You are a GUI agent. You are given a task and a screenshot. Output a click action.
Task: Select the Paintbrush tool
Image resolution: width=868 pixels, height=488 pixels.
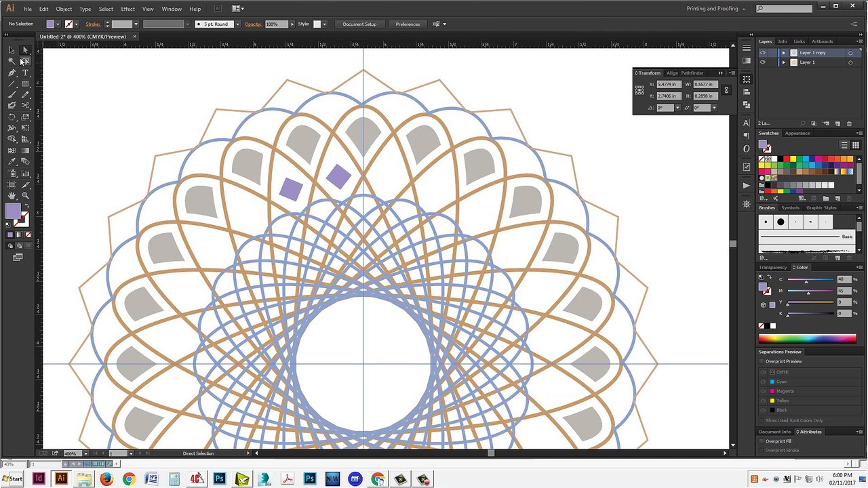click(x=12, y=95)
